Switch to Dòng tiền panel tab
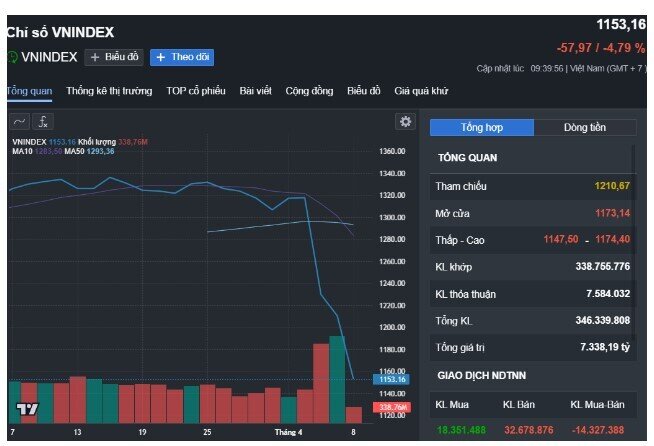The image size is (654, 446). 585,127
